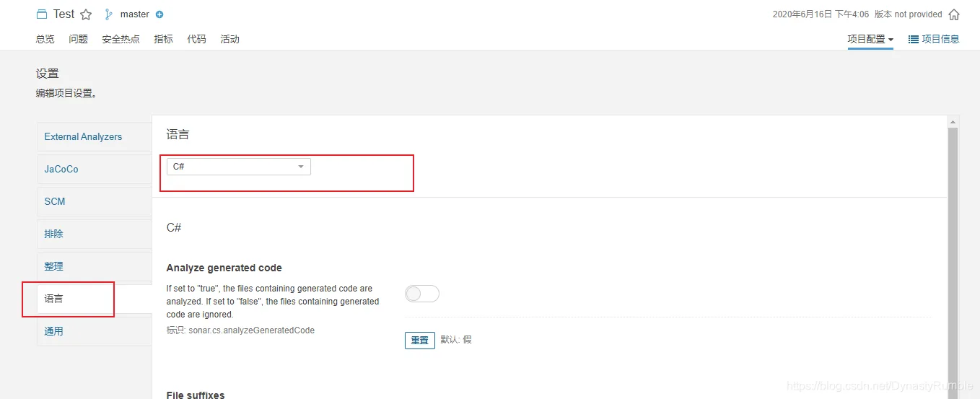The image size is (980, 399).
Task: Open the 问题 tab
Action: point(79,40)
